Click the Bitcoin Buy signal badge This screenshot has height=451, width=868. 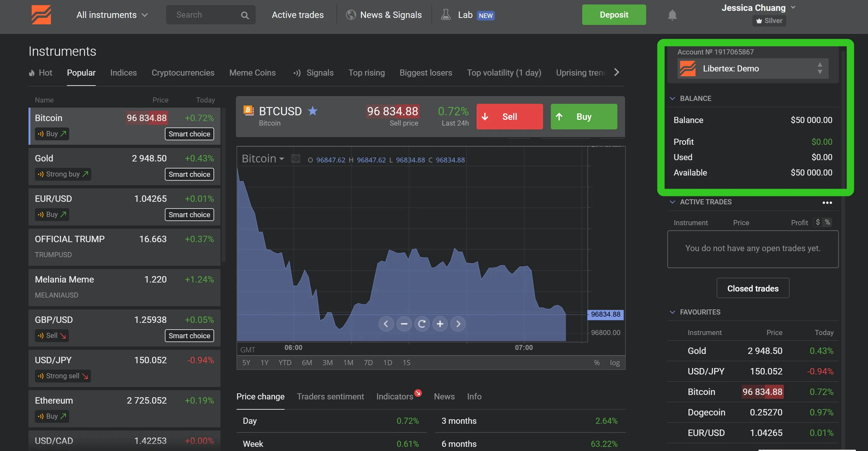click(52, 134)
